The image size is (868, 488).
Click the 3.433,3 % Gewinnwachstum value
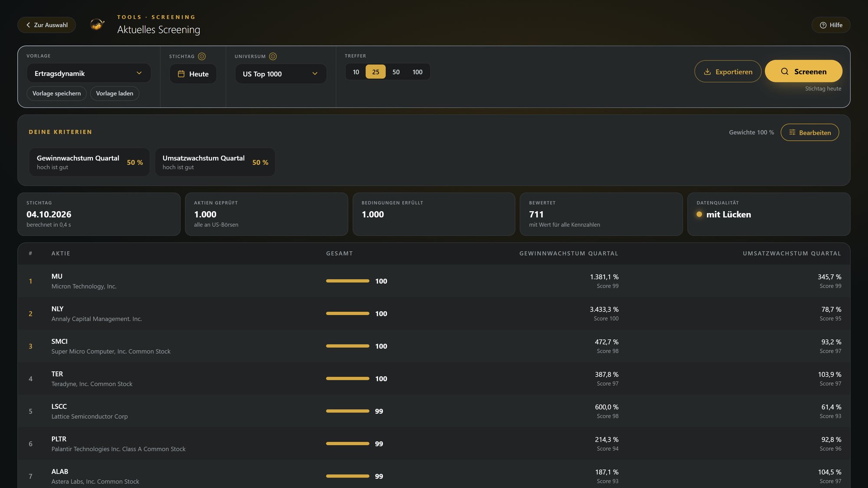pos(604,309)
